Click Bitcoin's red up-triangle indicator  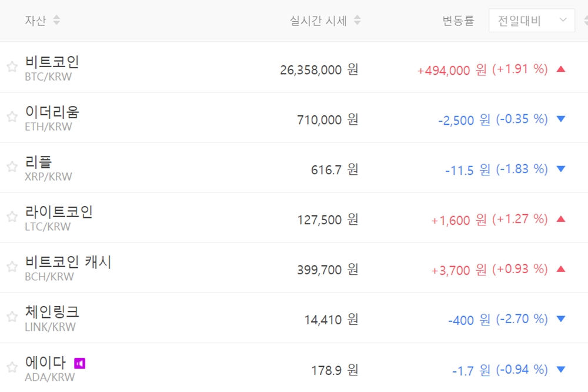(560, 69)
